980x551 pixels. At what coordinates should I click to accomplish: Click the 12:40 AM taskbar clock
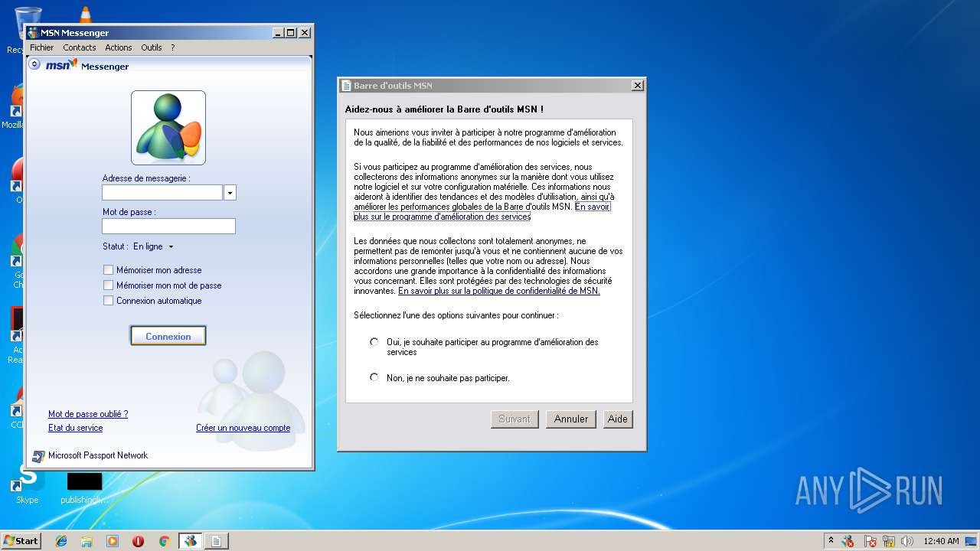click(x=941, y=541)
